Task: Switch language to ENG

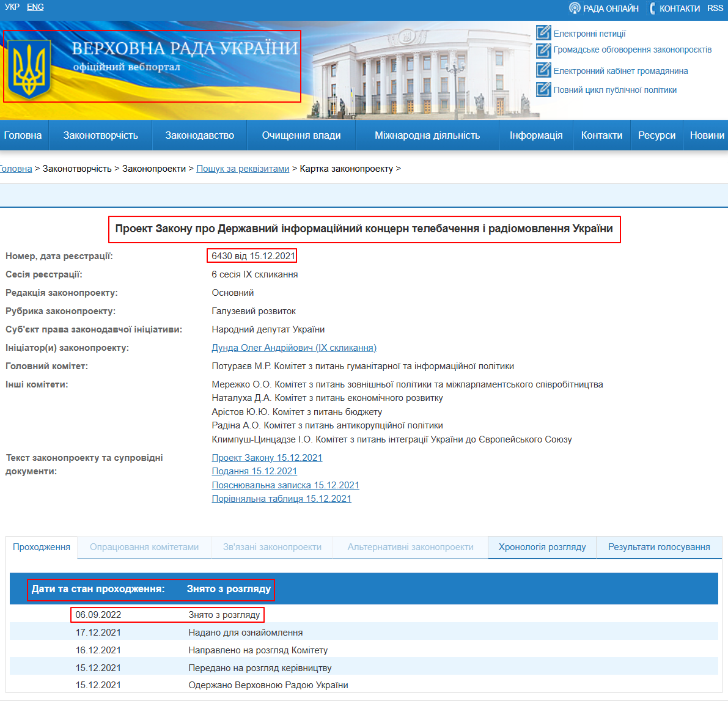Action: point(35,7)
